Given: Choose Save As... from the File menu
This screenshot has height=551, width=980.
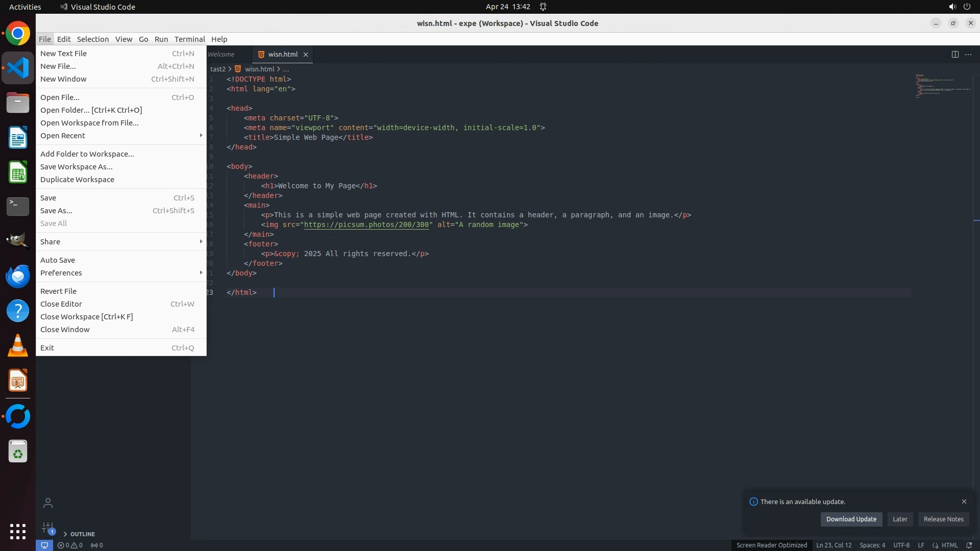Looking at the screenshot, I should coord(56,211).
